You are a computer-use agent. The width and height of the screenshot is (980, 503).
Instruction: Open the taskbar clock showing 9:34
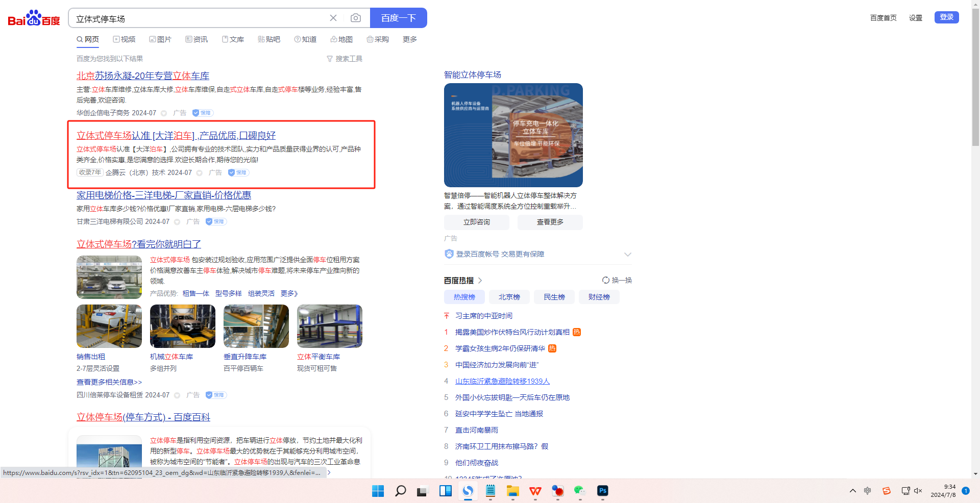point(943,491)
